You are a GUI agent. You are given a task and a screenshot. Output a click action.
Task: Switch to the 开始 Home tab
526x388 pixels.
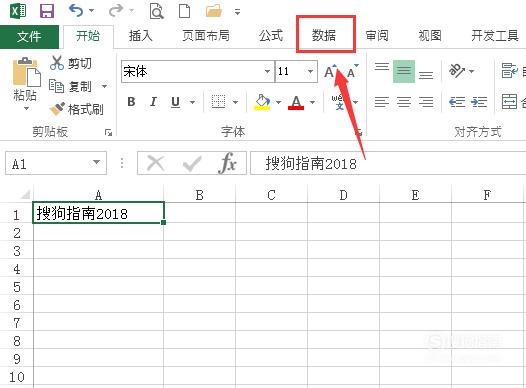click(x=88, y=36)
